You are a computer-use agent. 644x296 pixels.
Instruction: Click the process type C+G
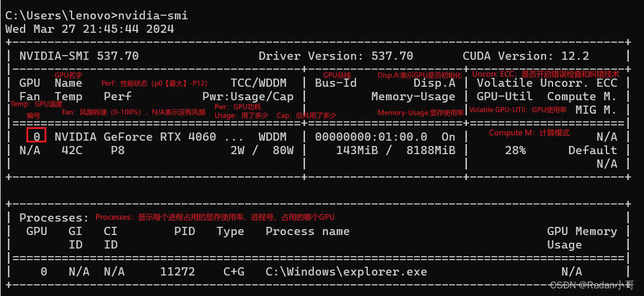[x=233, y=272]
